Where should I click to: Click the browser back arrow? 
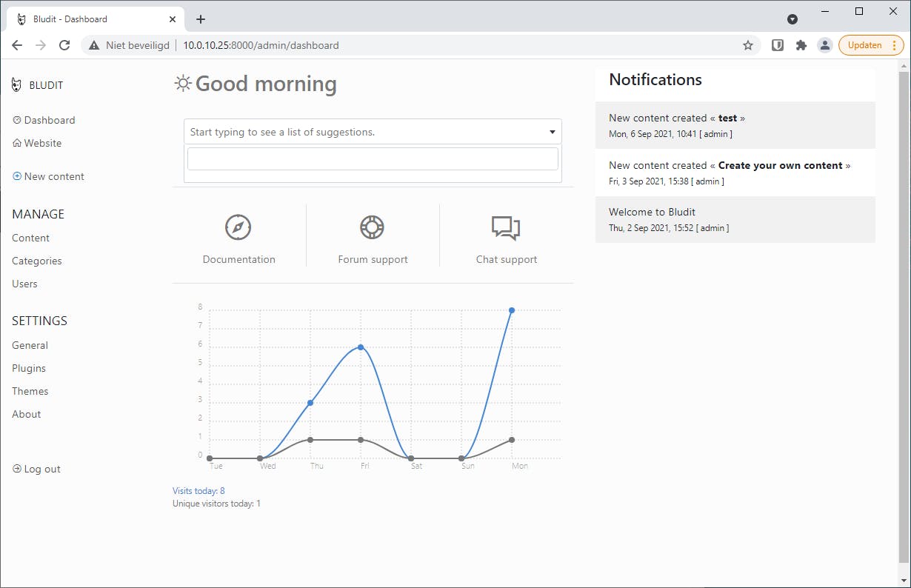click(x=17, y=45)
